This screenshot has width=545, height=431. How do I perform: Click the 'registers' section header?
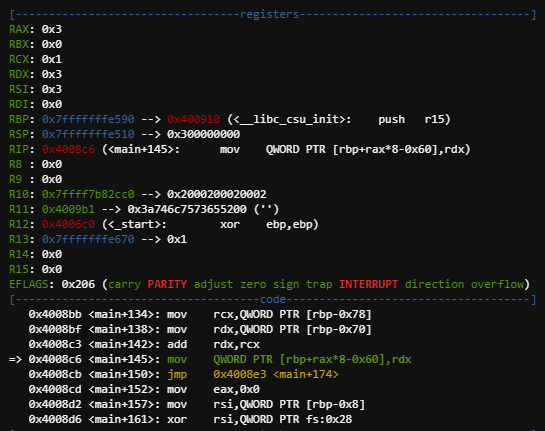[x=269, y=14]
